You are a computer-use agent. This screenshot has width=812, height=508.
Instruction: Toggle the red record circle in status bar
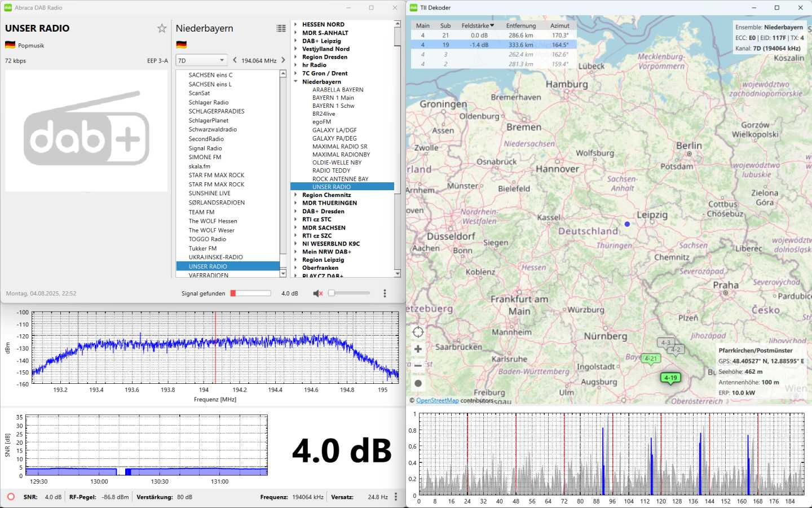click(11, 497)
